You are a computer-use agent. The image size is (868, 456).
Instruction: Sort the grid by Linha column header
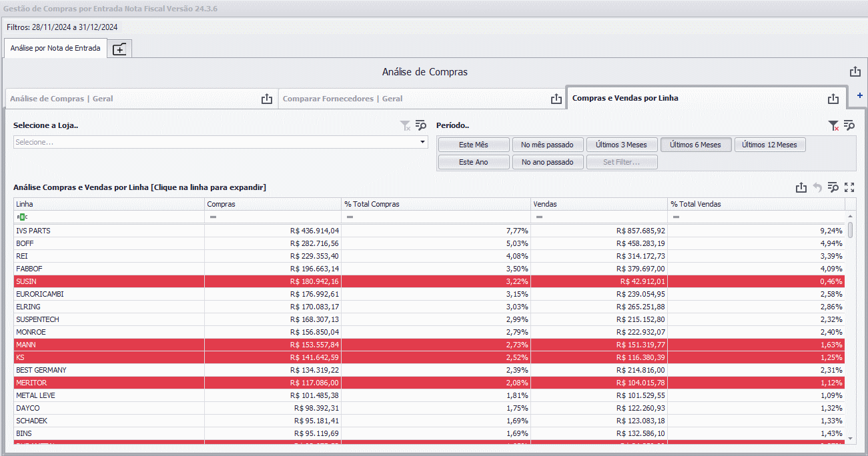[x=109, y=204]
